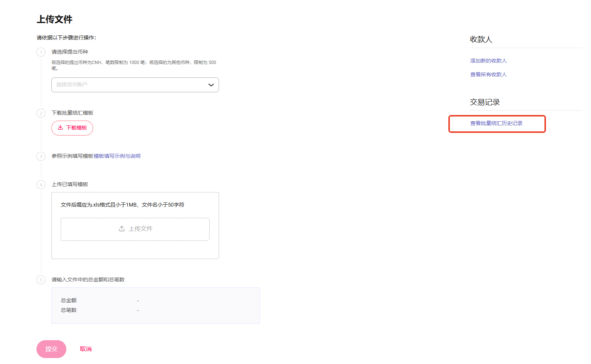591x364 pixels.
Task: Expand the currency account dropdown chevron
Action: (x=211, y=85)
